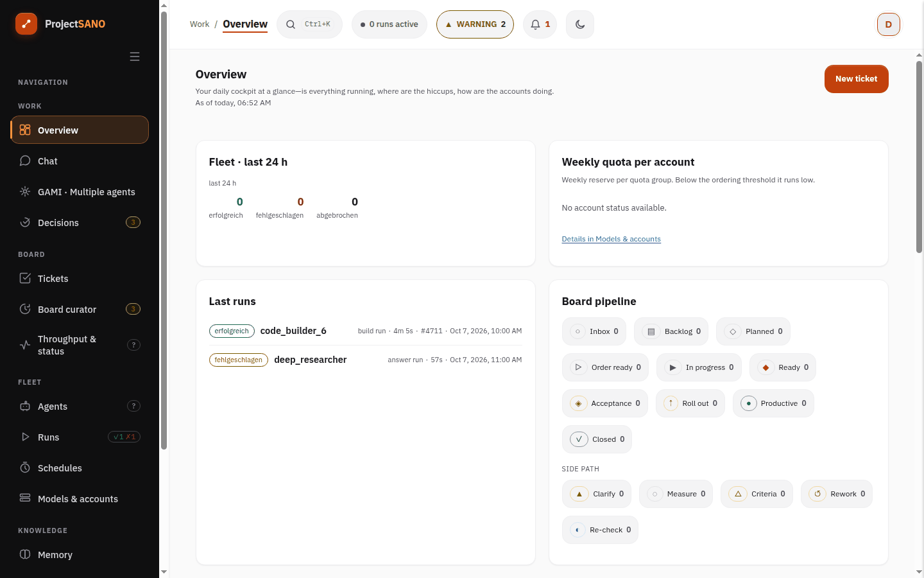Click the Runs play icon
Viewport: 924px width, 578px height.
pos(25,437)
